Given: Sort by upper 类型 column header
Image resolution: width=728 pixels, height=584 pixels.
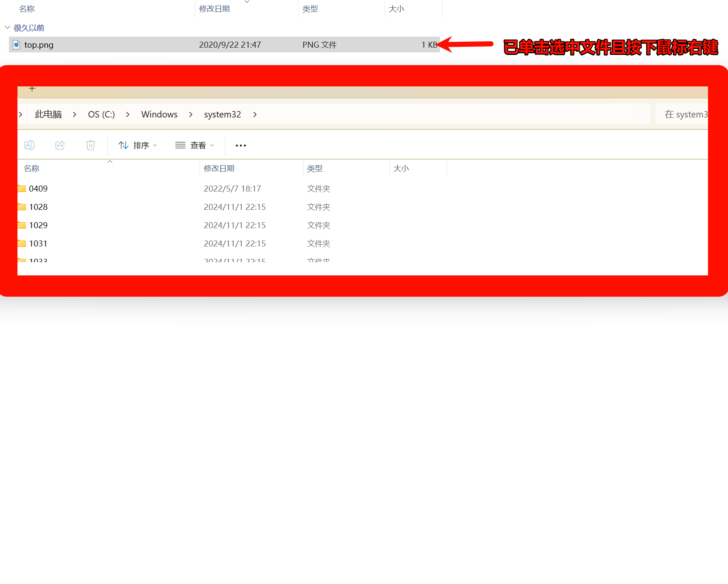Looking at the screenshot, I should point(310,9).
